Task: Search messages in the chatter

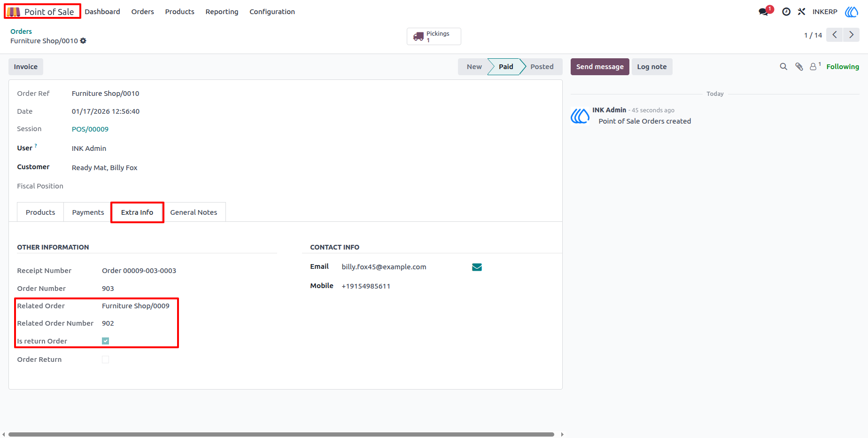Action: [x=783, y=67]
